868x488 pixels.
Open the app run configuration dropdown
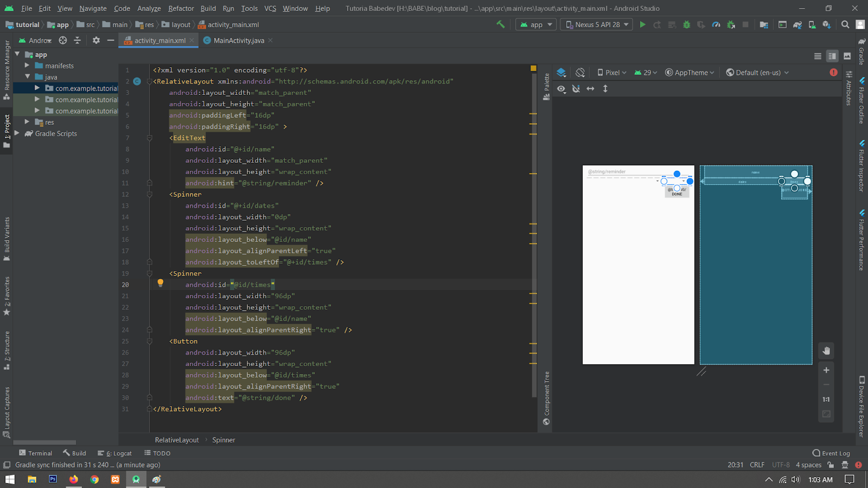[536, 24]
